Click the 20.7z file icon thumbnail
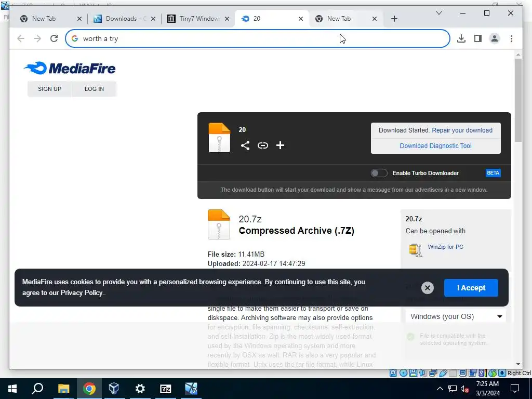This screenshot has height=399, width=532. 219,224
